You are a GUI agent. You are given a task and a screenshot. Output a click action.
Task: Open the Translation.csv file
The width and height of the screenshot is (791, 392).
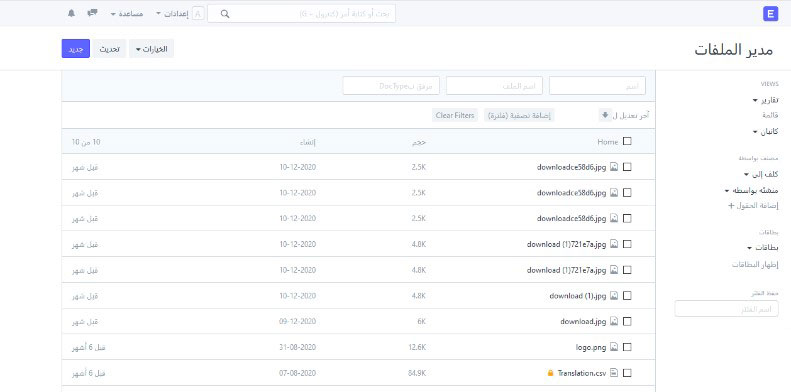582,374
